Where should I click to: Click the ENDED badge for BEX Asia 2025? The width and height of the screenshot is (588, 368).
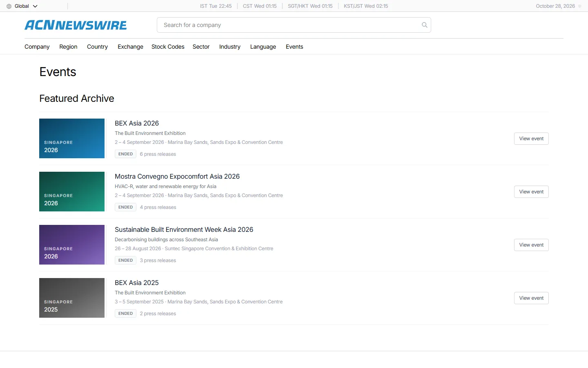click(125, 314)
